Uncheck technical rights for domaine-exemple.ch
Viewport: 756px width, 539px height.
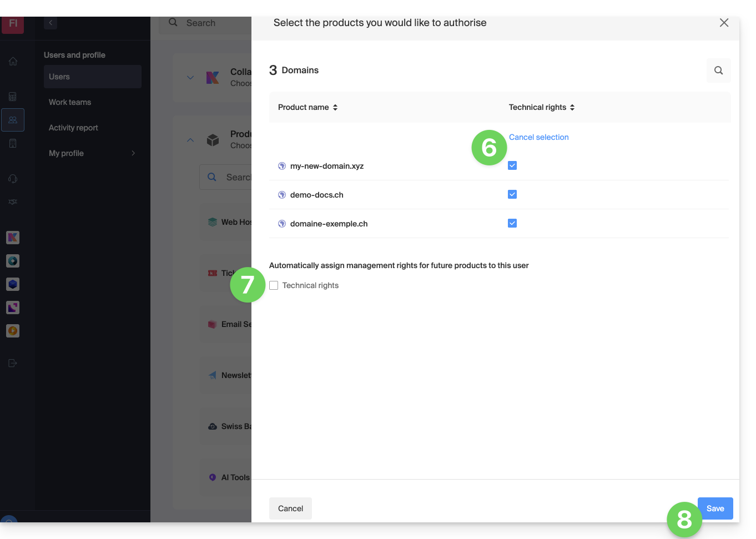pos(512,223)
